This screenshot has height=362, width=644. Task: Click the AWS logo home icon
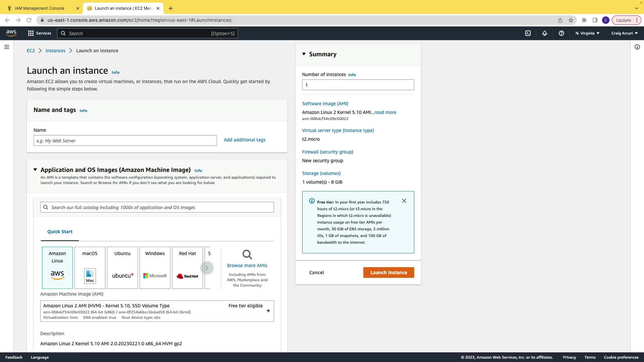click(x=11, y=33)
